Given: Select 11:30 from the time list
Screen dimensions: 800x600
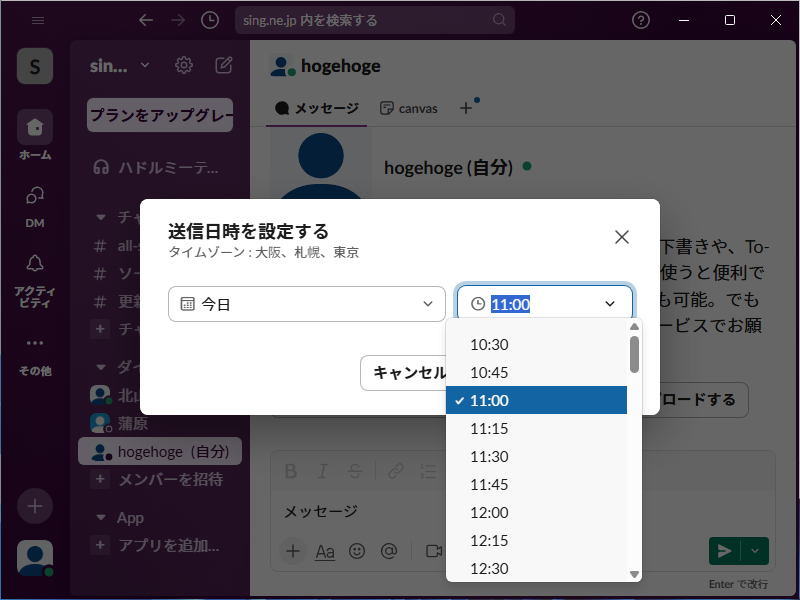Looking at the screenshot, I should (536, 457).
